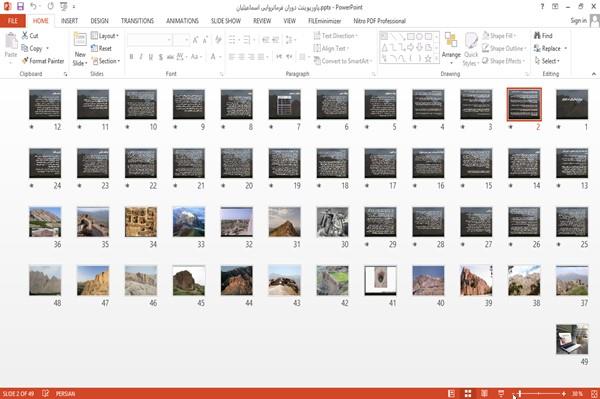Switch to Slide Sorter view icon
600x399 pixels.
(x=468, y=393)
